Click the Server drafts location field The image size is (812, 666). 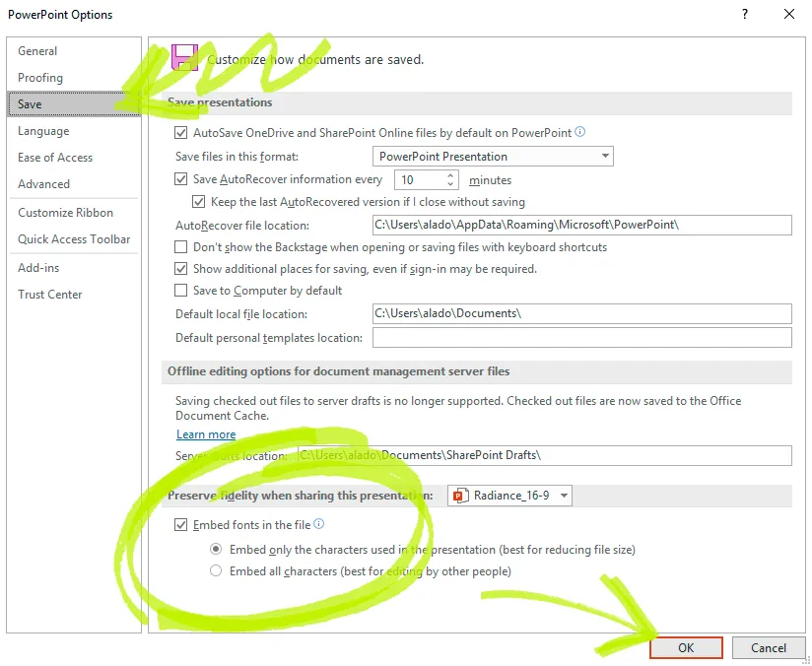(x=545, y=455)
